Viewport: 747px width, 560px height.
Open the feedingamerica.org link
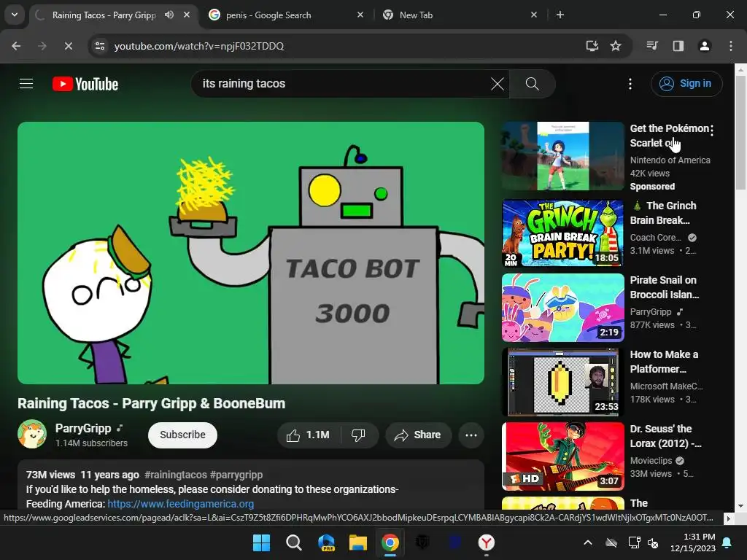[181, 504]
